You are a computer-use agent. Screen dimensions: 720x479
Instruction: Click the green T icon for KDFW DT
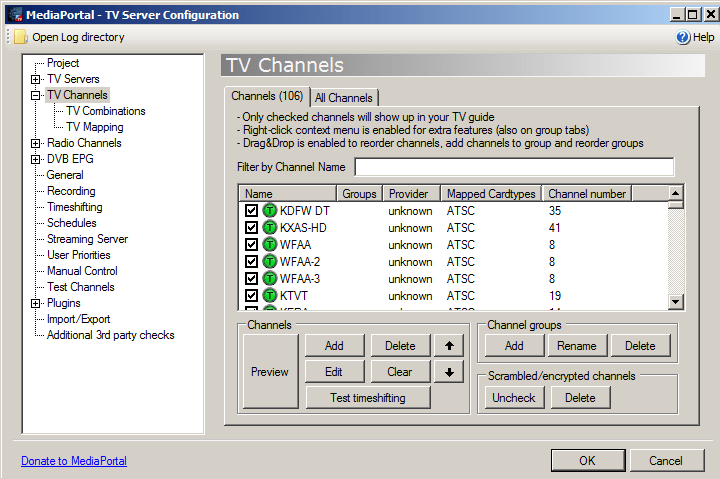point(270,211)
